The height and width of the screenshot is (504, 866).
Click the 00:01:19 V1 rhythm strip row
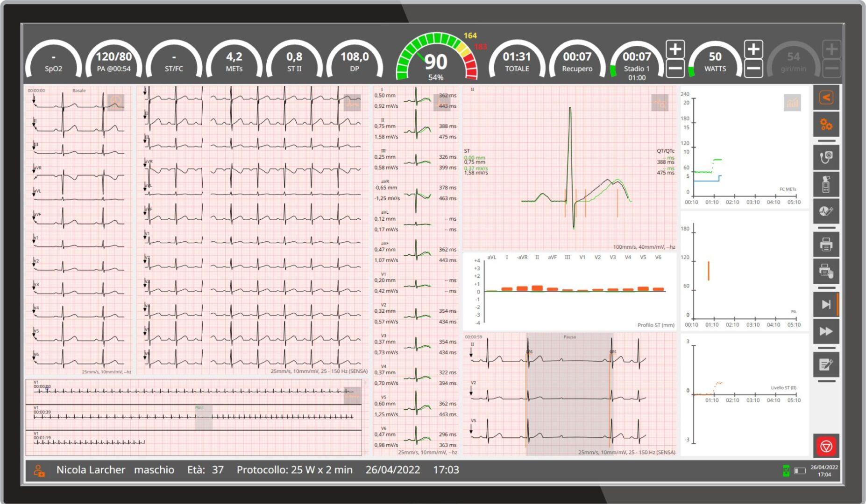[193, 442]
